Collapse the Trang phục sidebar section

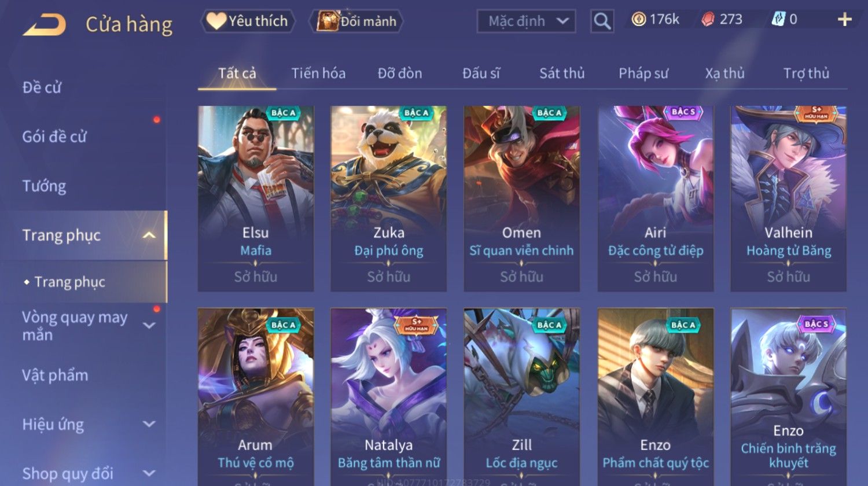point(149,235)
